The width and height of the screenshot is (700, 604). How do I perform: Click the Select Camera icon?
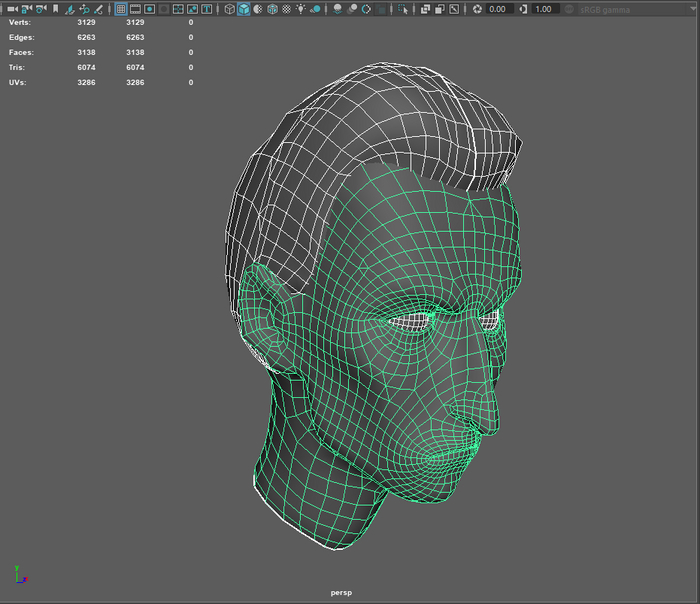pos(11,9)
